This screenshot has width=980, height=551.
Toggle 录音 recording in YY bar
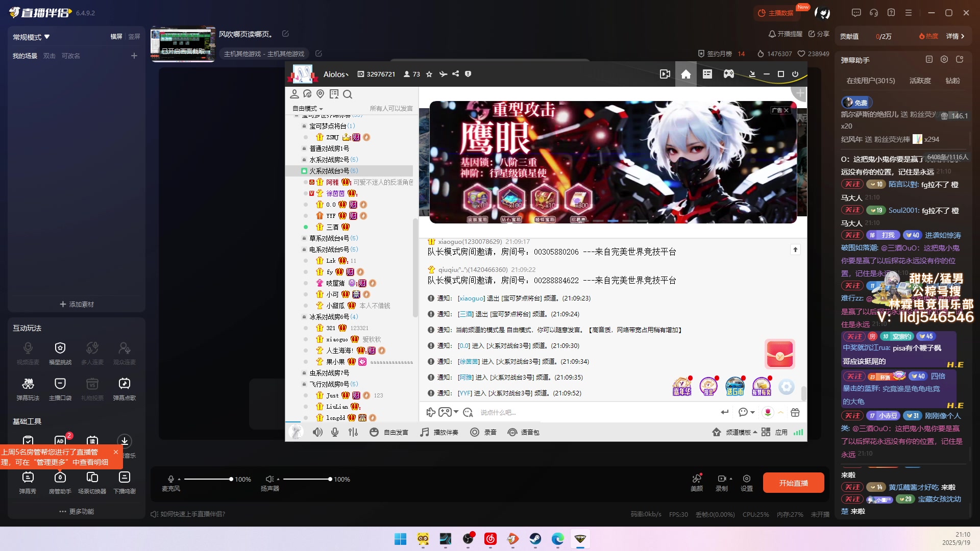(x=483, y=432)
